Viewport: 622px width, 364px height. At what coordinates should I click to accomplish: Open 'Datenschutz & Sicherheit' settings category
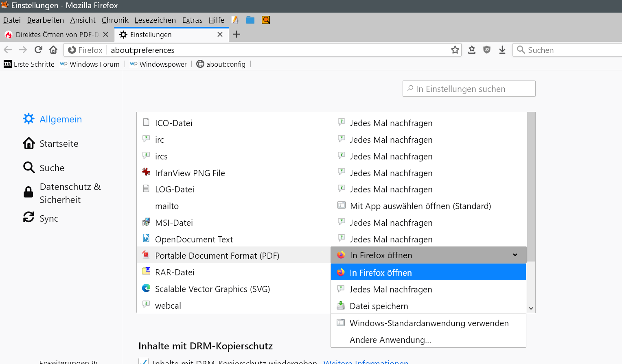pyautogui.click(x=69, y=193)
